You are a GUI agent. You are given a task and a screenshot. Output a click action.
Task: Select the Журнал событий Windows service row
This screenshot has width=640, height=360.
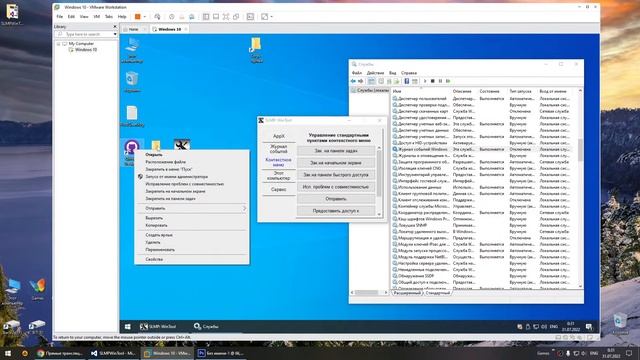pos(484,149)
